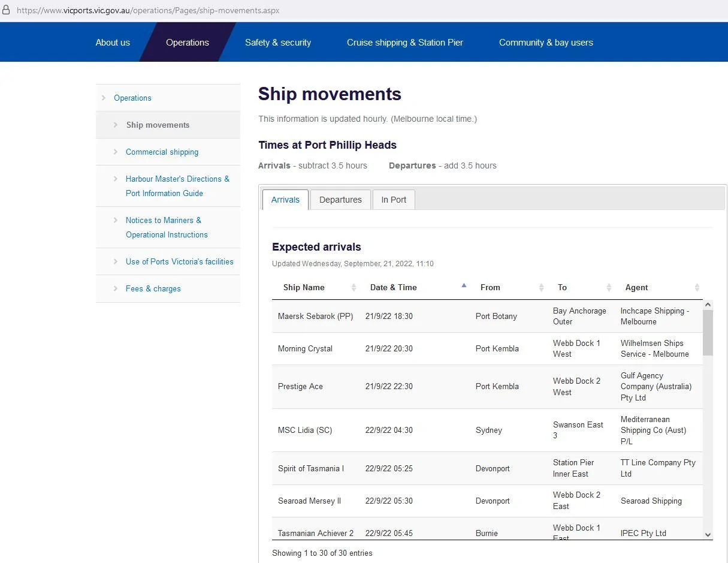Click Bay Anchorage Outer destination cell
The width and height of the screenshot is (728, 563).
579,316
